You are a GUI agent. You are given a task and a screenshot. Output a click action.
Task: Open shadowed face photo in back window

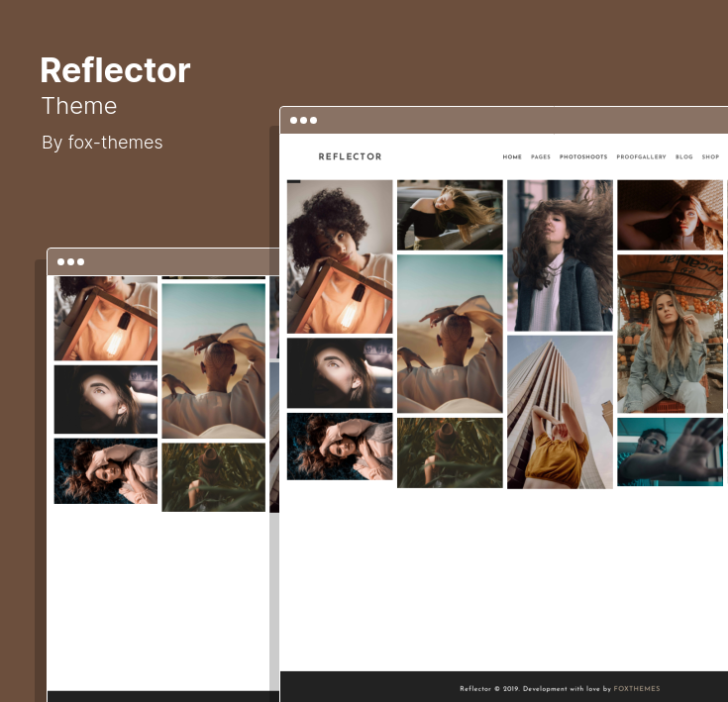[106, 399]
